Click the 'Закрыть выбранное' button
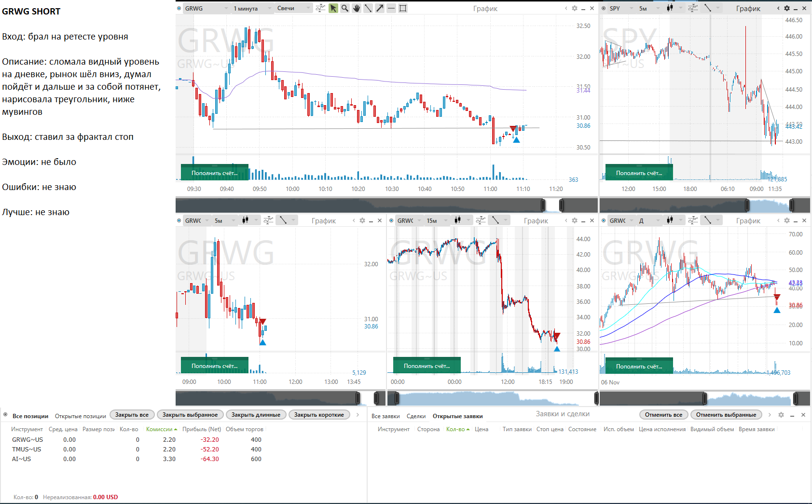Screen dimensions: 812x504 click(190, 415)
